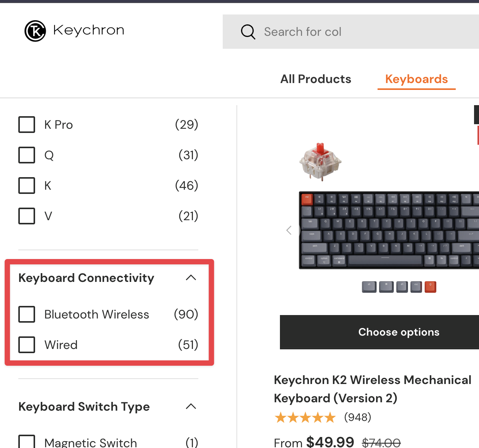
Task: Click the red light-bulb keycap thumbnail
Action: click(x=430, y=286)
